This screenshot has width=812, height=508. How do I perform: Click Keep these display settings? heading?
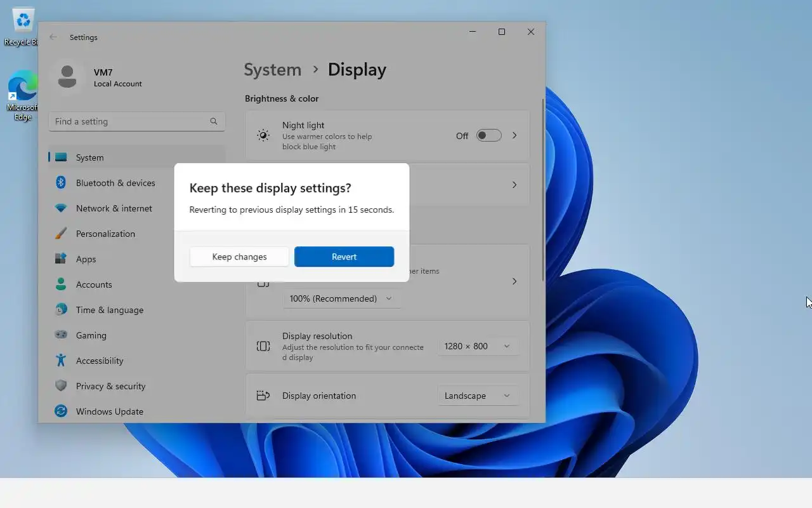pos(270,188)
